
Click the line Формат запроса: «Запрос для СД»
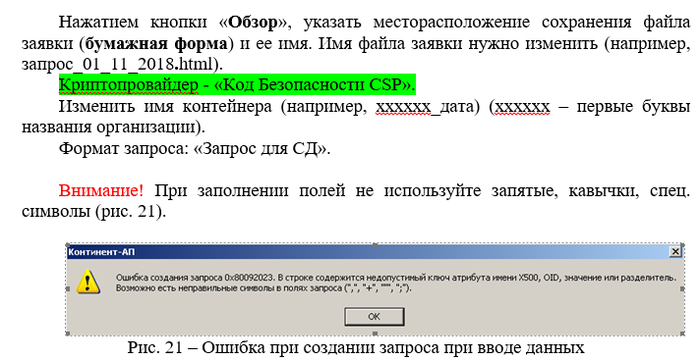pyautogui.click(x=195, y=148)
